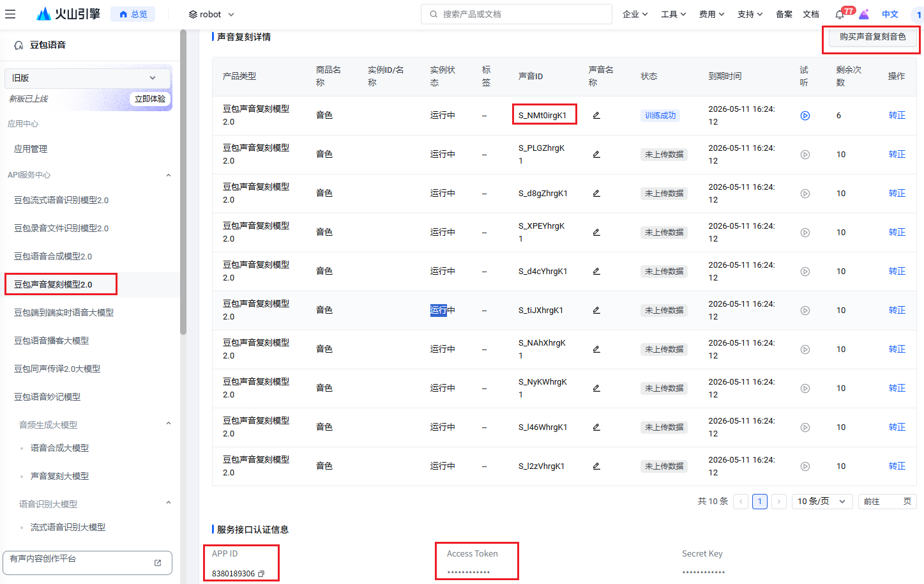Collapse the 语音识别大模型 group
This screenshot has height=584, width=924.
(x=169, y=502)
